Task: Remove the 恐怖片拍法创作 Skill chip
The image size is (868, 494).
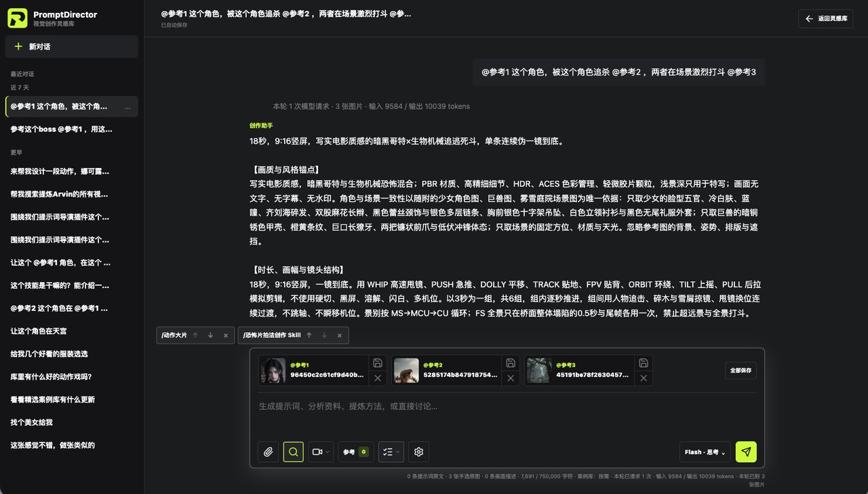Action: 340,335
